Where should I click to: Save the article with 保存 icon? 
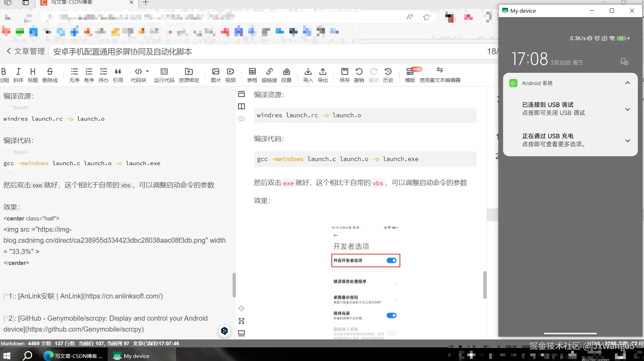tap(344, 75)
